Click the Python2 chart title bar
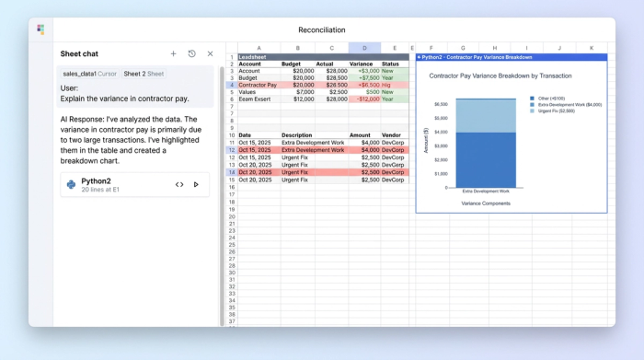 (x=512, y=57)
